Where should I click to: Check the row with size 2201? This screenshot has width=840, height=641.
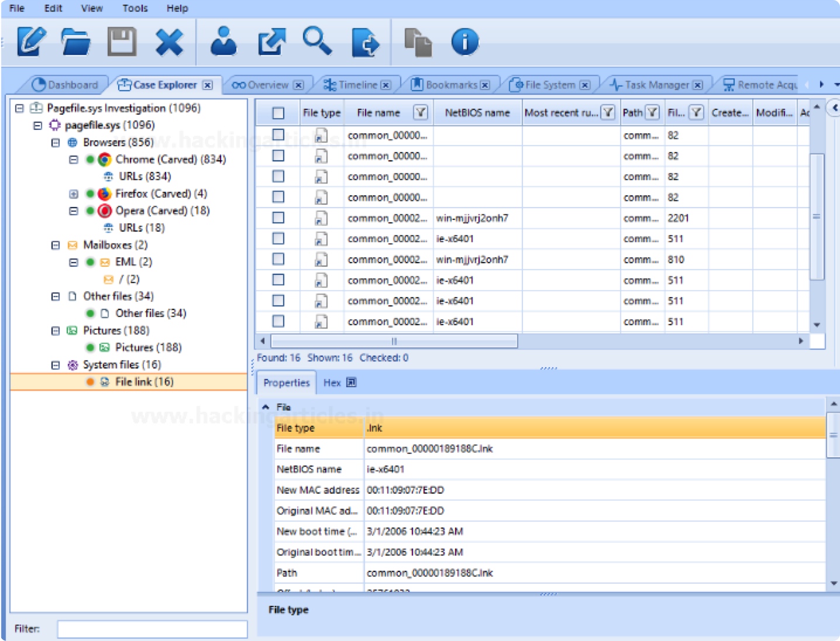[x=278, y=218]
